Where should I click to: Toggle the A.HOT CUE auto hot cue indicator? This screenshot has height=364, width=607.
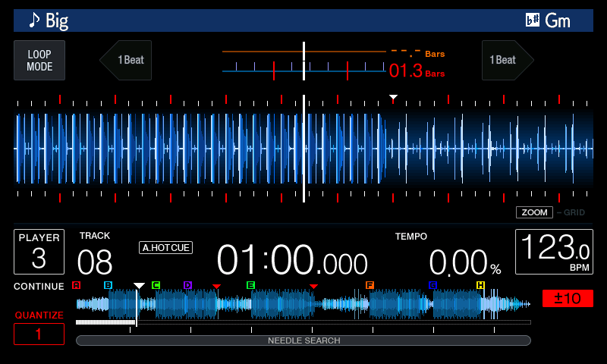click(x=165, y=247)
